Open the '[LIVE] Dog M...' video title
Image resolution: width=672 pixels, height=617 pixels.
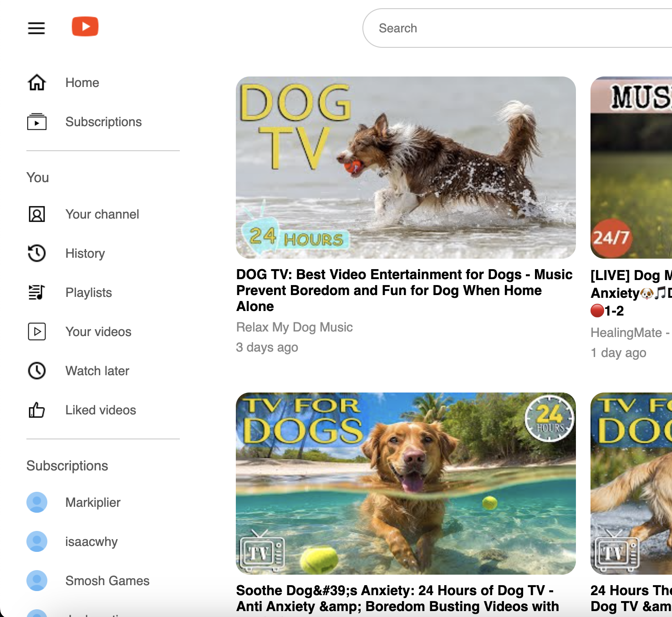pos(631,293)
